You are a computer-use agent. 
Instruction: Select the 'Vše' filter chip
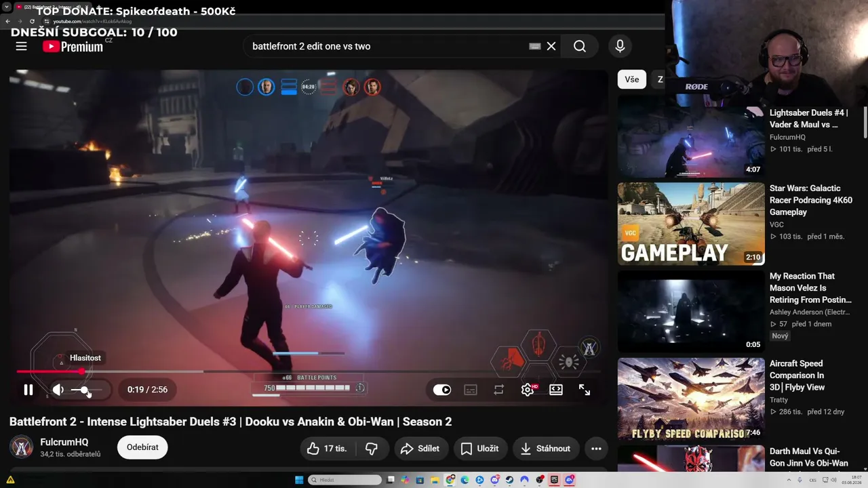pos(632,79)
